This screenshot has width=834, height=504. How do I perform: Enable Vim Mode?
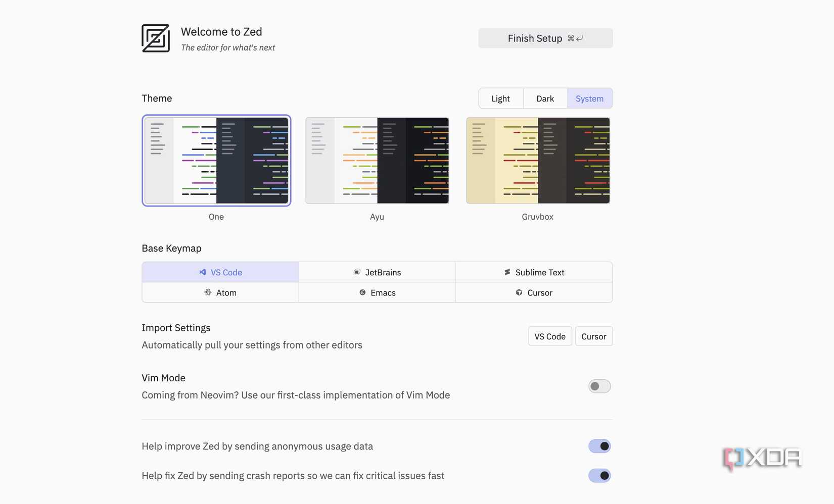pyautogui.click(x=599, y=386)
